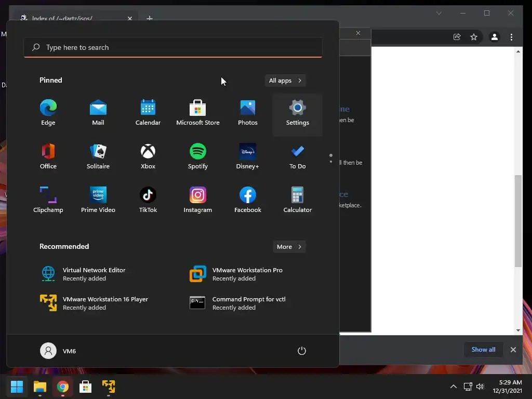
Task: Share this page in Chrome
Action: 457,37
